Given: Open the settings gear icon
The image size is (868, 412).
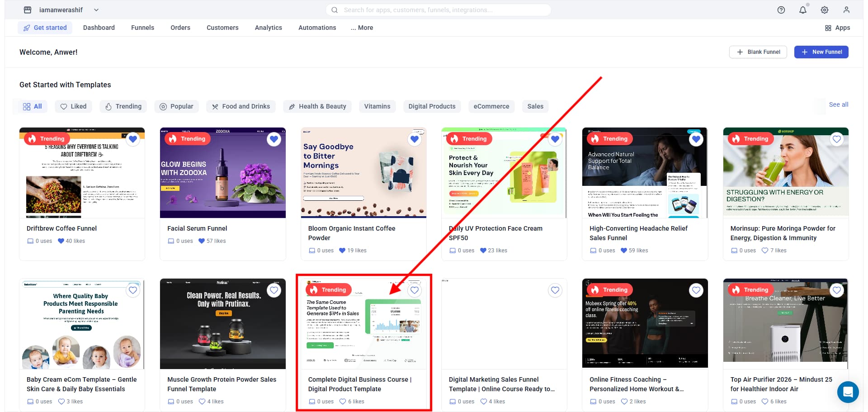Looking at the screenshot, I should tap(824, 10).
